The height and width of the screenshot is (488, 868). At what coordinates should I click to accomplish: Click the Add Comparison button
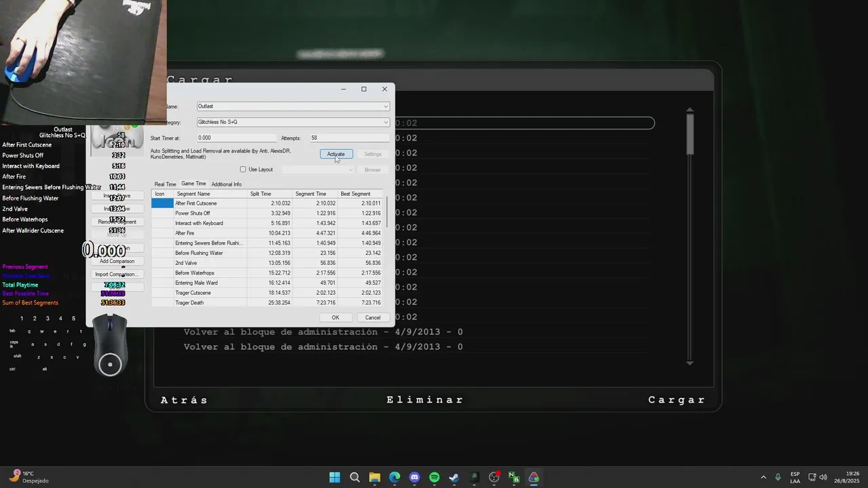coord(117,261)
